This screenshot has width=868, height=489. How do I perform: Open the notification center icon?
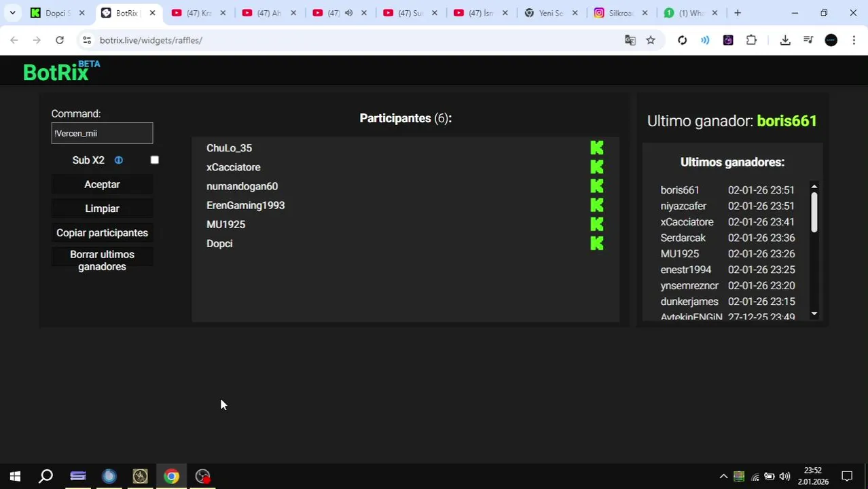click(847, 476)
